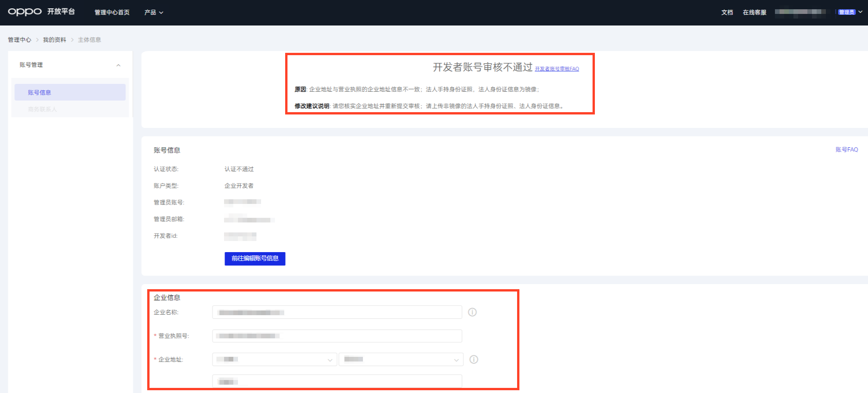Open 在线客服 in the top bar
The height and width of the screenshot is (393, 868).
pos(755,13)
